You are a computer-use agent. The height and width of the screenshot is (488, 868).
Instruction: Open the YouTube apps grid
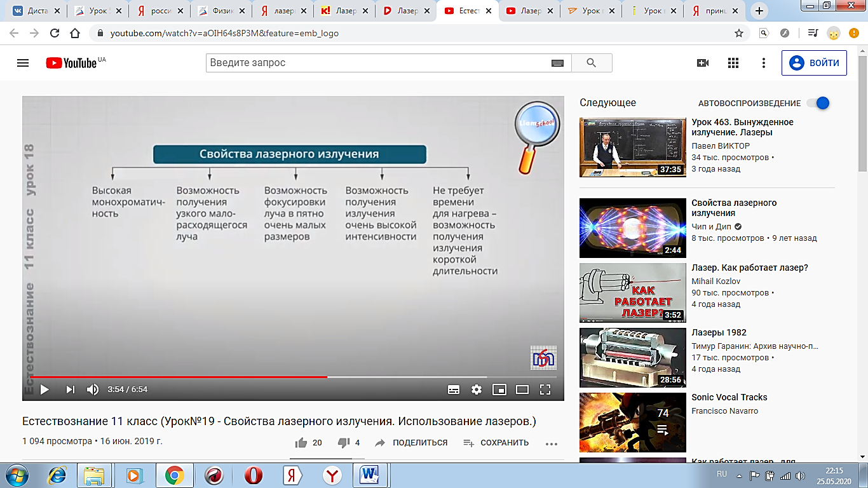[x=733, y=63]
